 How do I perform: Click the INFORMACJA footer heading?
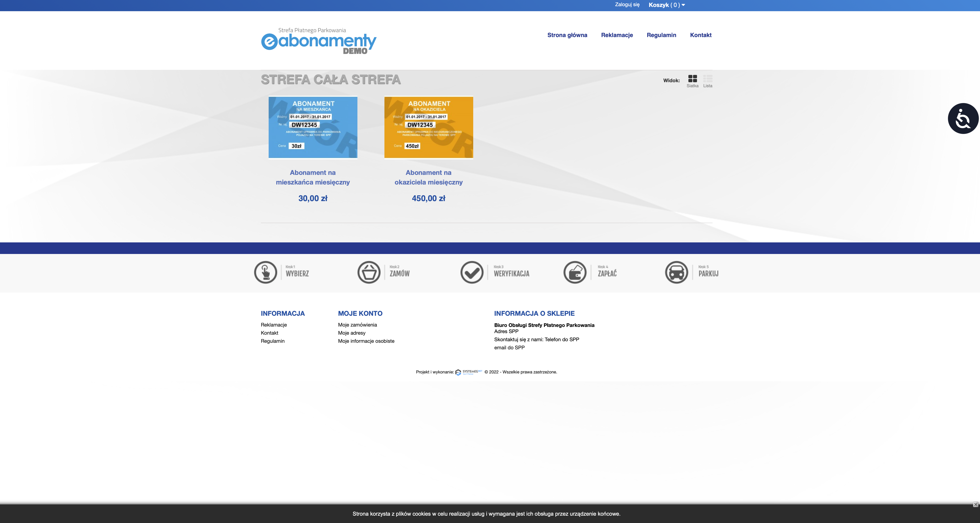[x=283, y=313]
